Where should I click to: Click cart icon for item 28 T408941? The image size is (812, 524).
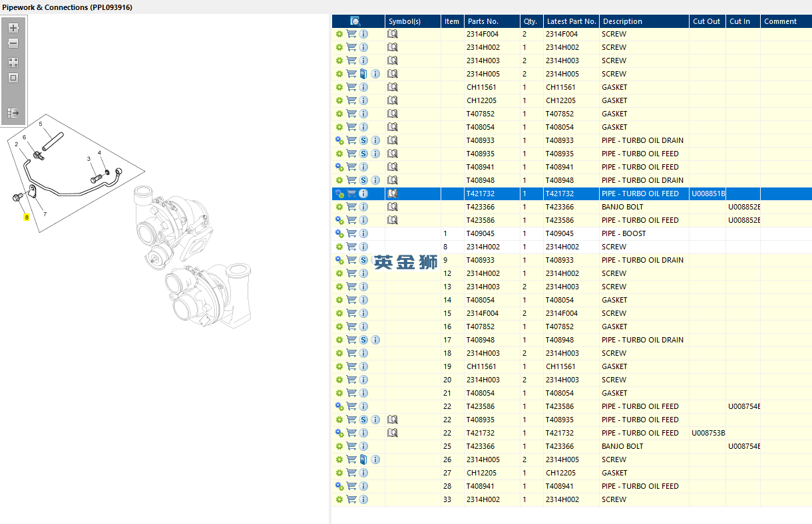[351, 486]
